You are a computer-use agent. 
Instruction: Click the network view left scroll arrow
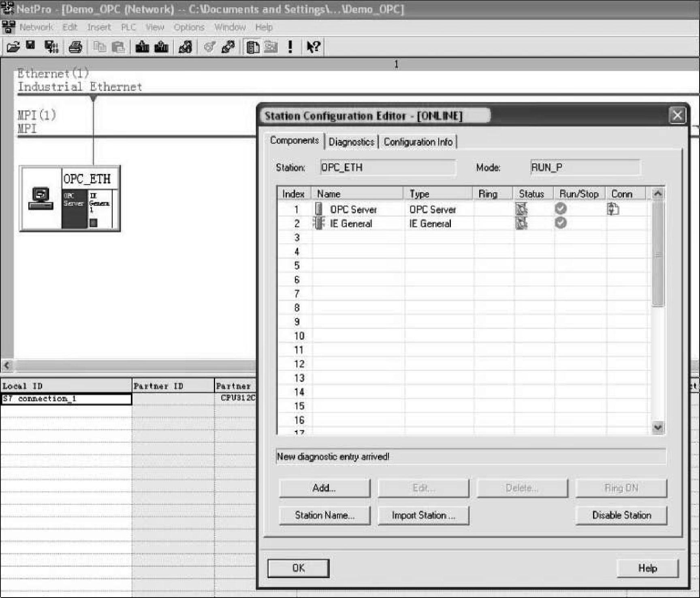(x=7, y=365)
